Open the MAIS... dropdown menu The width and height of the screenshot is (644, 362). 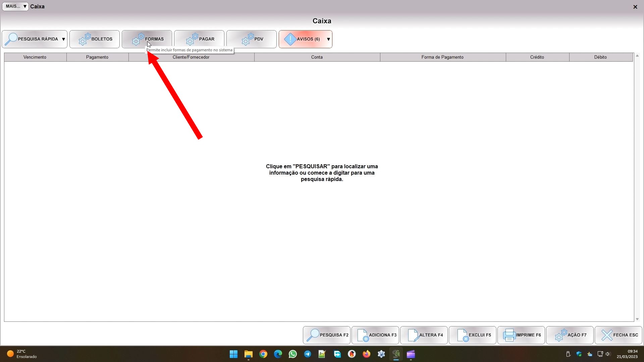[15, 6]
